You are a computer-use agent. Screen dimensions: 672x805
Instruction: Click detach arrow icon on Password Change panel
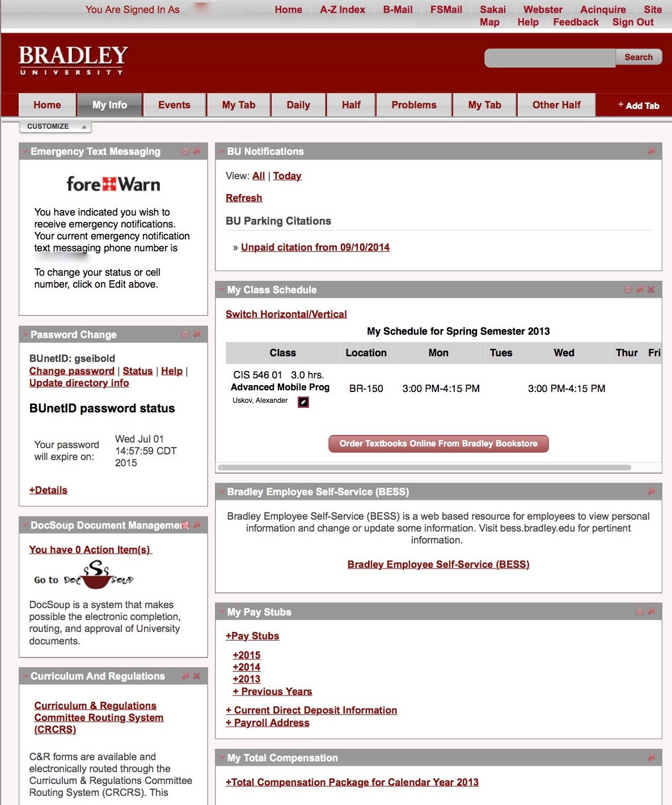(x=197, y=335)
